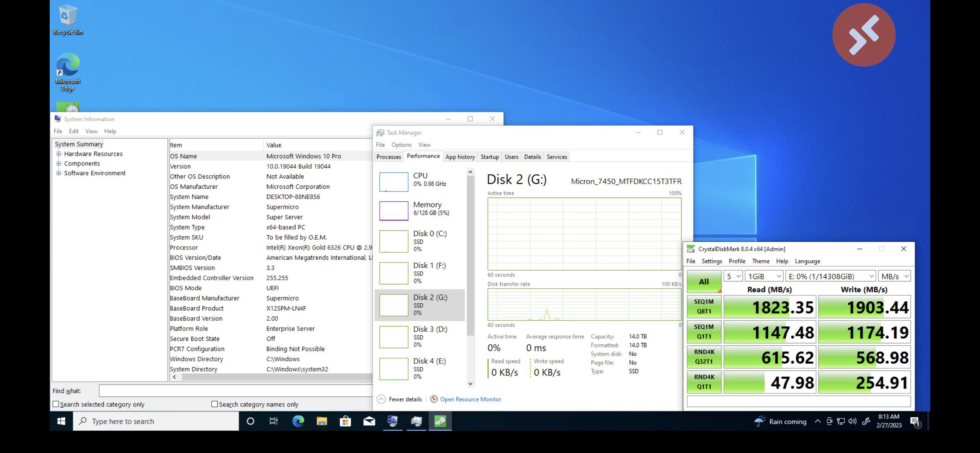The height and width of the screenshot is (453, 980).
Task: Enable Search selected category only checkbox
Action: (x=56, y=404)
